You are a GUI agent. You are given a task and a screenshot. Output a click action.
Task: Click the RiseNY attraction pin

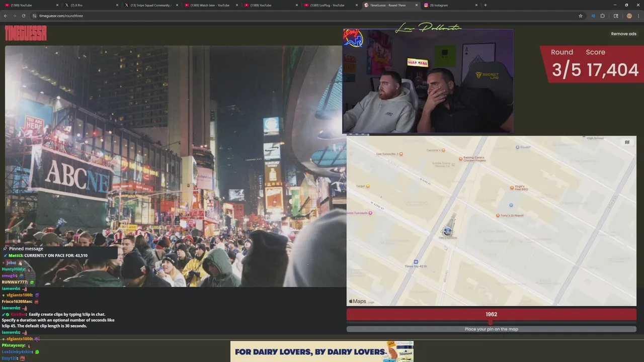coord(517,147)
